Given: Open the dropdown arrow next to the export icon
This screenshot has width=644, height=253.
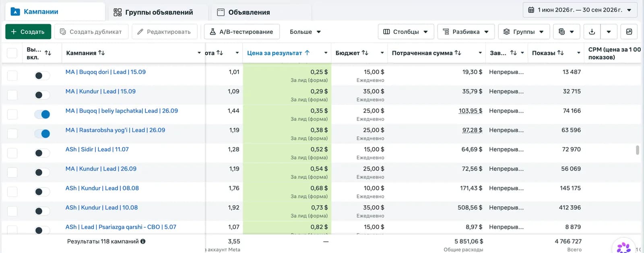Looking at the screenshot, I should 609,32.
